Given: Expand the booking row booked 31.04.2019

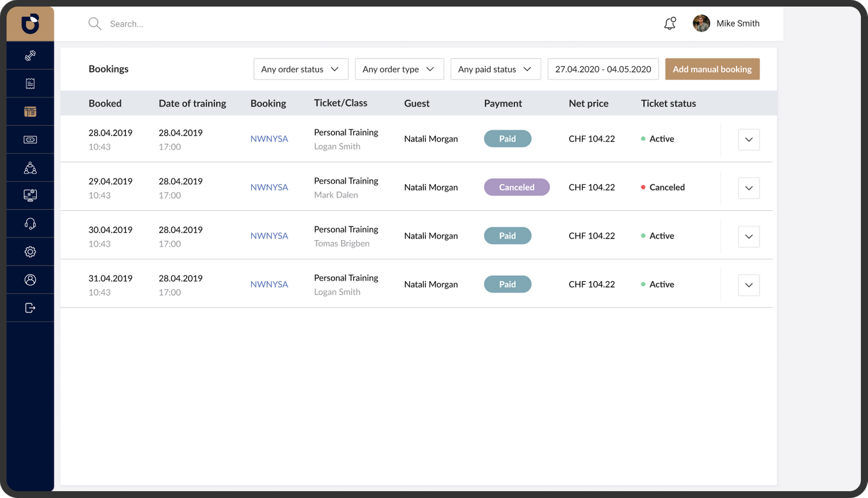Looking at the screenshot, I should pyautogui.click(x=749, y=285).
